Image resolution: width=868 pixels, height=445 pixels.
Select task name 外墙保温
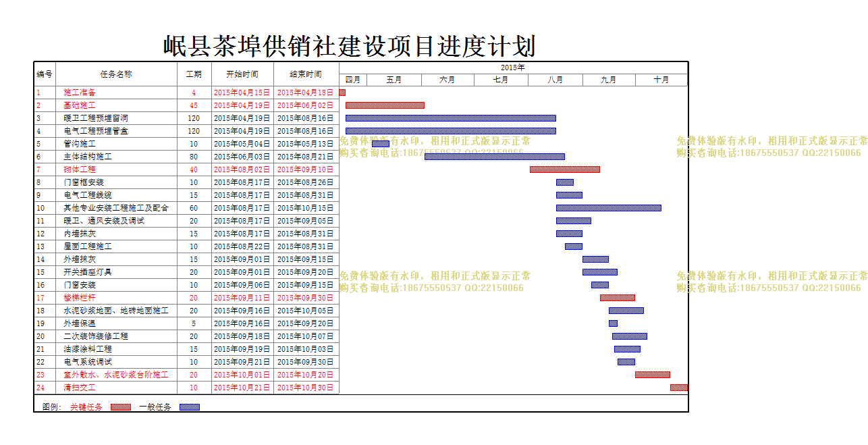pyautogui.click(x=80, y=323)
